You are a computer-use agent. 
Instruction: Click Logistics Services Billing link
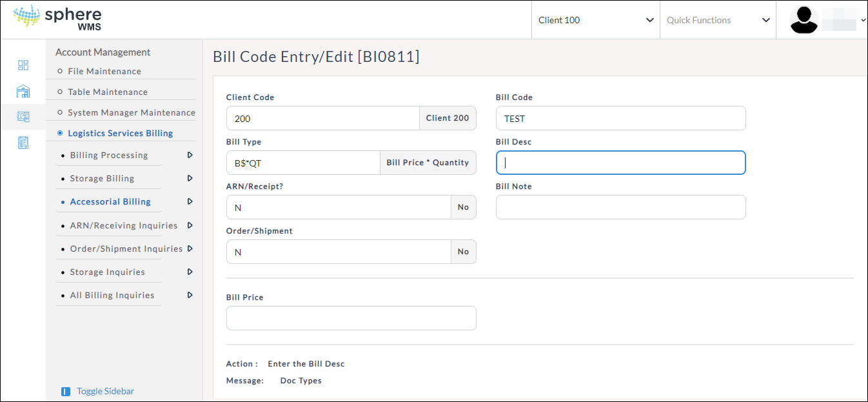click(x=120, y=133)
